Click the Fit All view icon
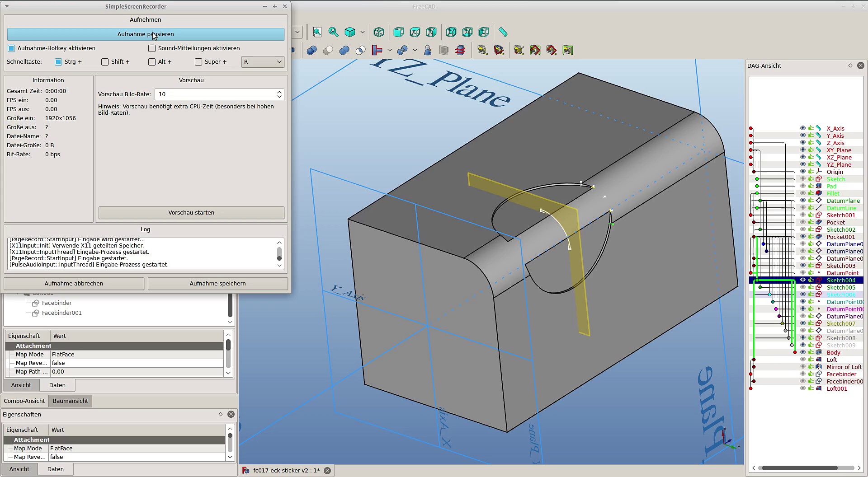The width and height of the screenshot is (868, 477). pyautogui.click(x=317, y=32)
